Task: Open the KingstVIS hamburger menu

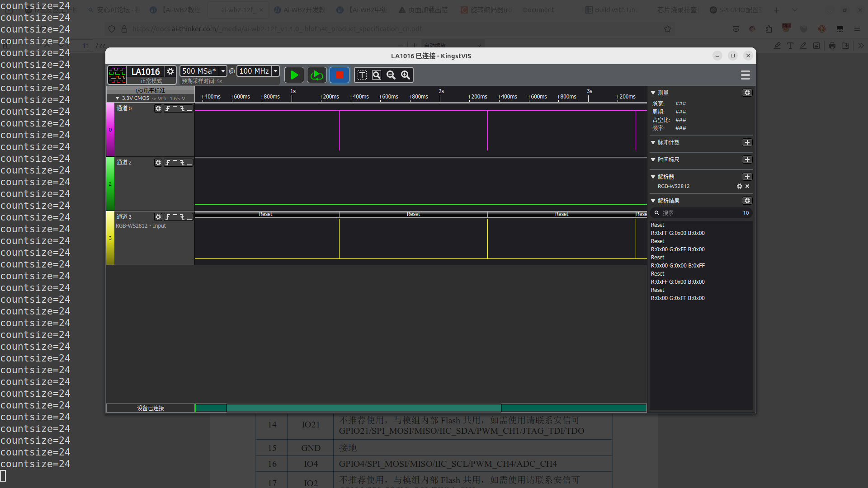Action: (745, 75)
